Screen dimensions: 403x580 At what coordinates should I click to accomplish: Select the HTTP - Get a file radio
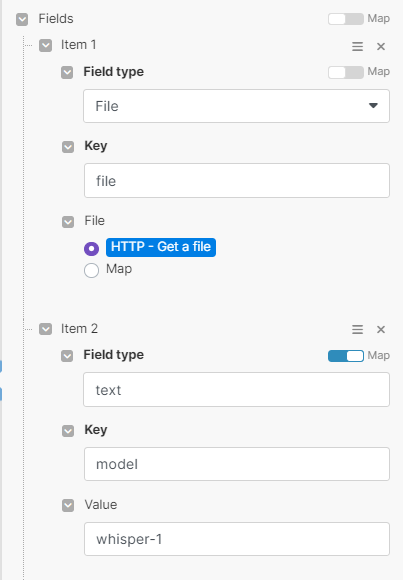91,249
